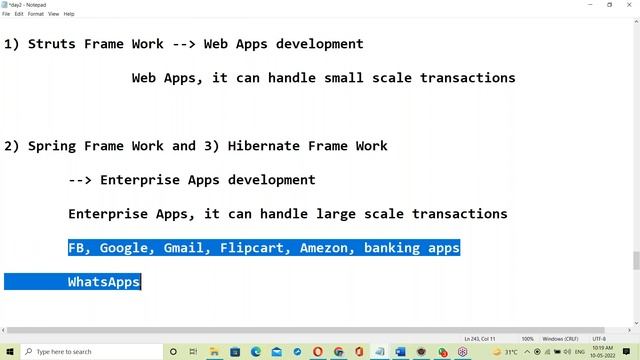640x360 pixels.
Task: Click the UTF-8 encoding status entry
Action: coord(599,339)
